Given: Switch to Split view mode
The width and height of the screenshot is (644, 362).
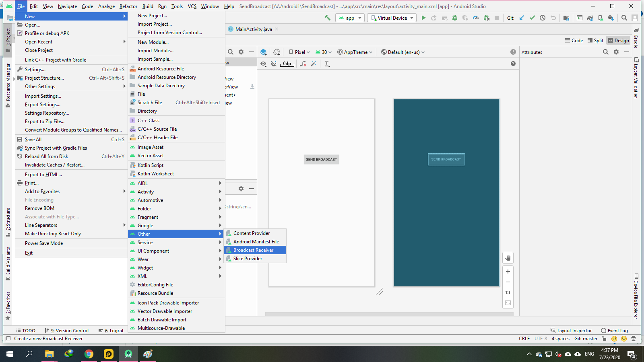Looking at the screenshot, I should tap(596, 40).
